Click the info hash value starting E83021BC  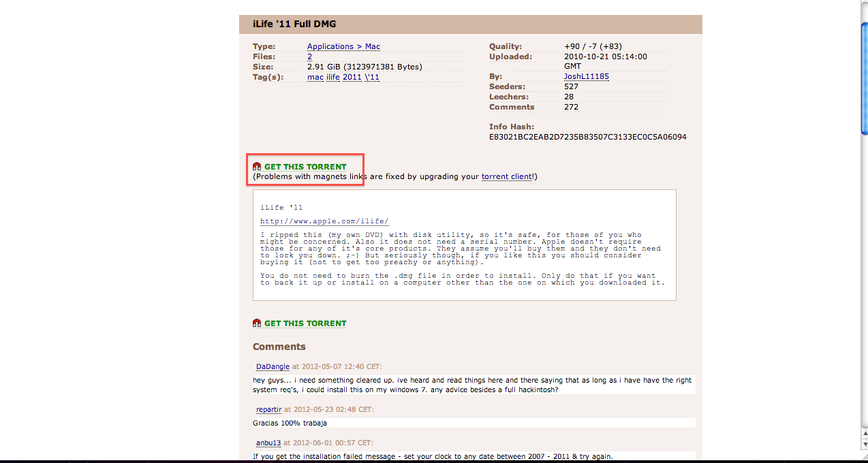[588, 137]
